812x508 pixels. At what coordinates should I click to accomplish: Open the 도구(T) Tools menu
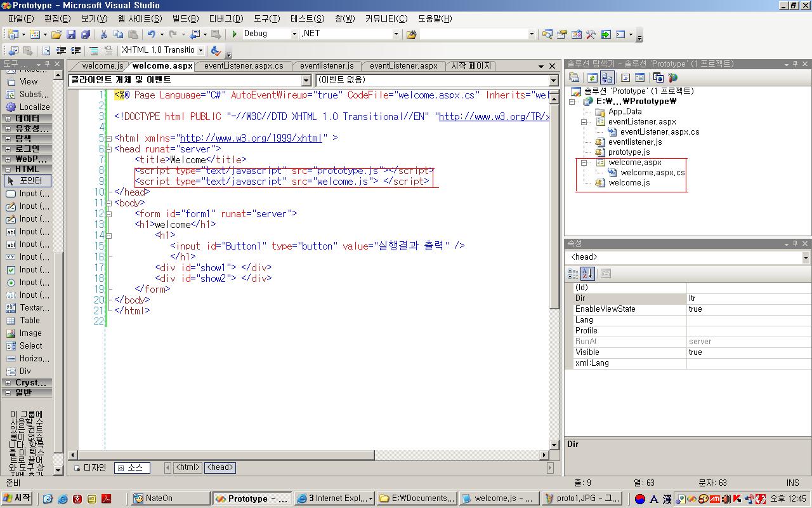coord(266,19)
